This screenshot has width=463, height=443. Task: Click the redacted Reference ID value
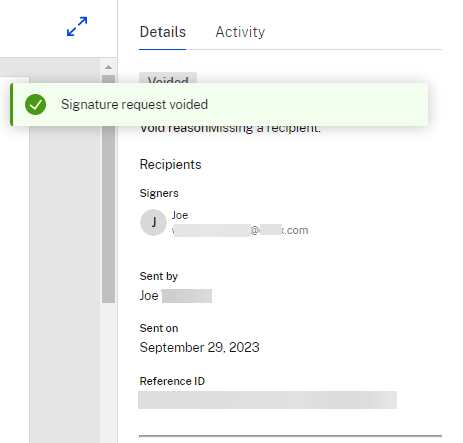(267, 400)
